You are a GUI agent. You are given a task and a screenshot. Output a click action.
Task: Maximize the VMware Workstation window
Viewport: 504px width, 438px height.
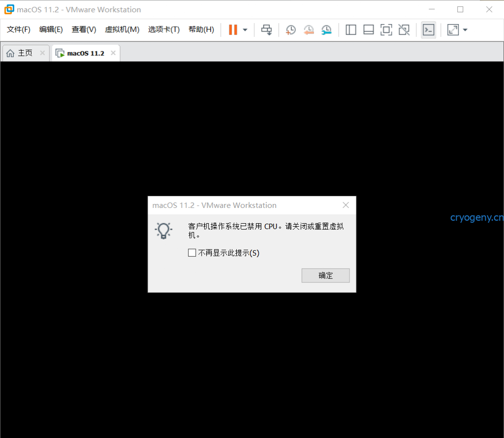coord(460,9)
